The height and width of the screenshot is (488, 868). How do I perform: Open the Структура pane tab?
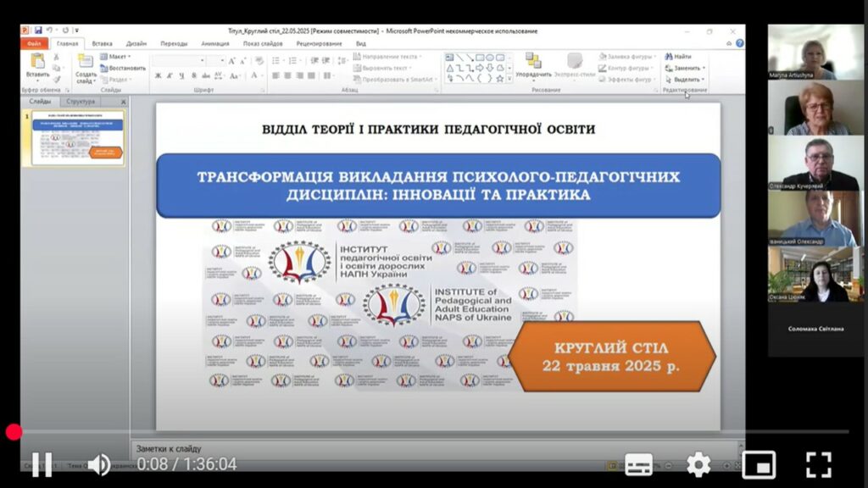(x=80, y=102)
